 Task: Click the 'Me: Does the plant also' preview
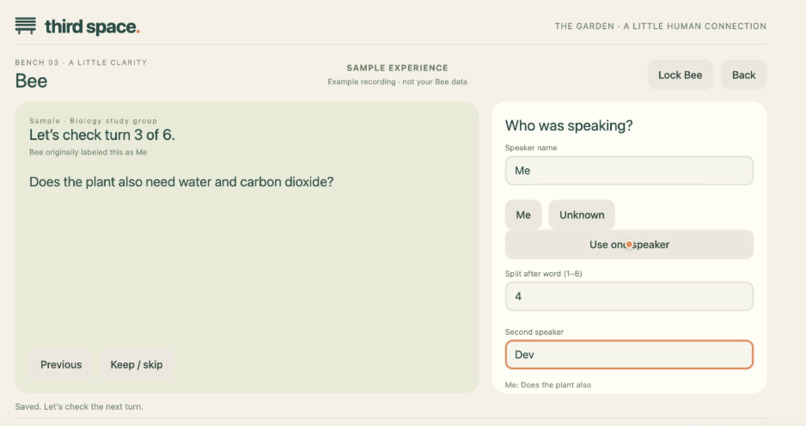[x=548, y=385]
